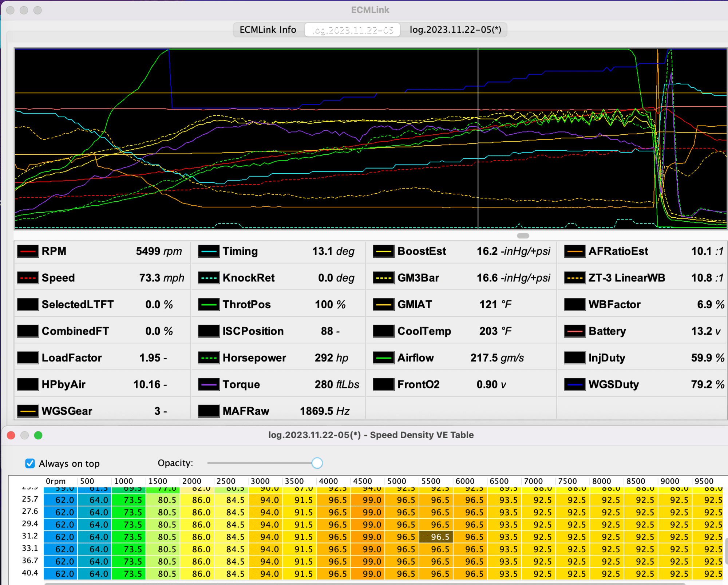The height and width of the screenshot is (585, 728).
Task: Click the green zoom button of VE Table window
Action: [x=38, y=435]
